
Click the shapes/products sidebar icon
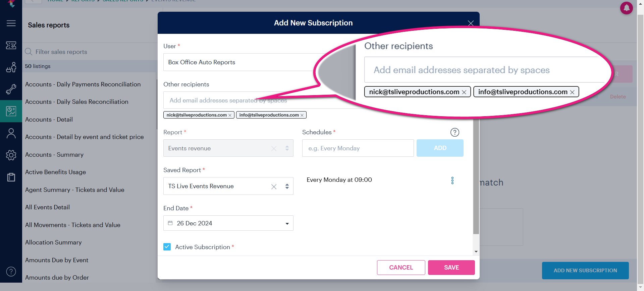pos(11,67)
